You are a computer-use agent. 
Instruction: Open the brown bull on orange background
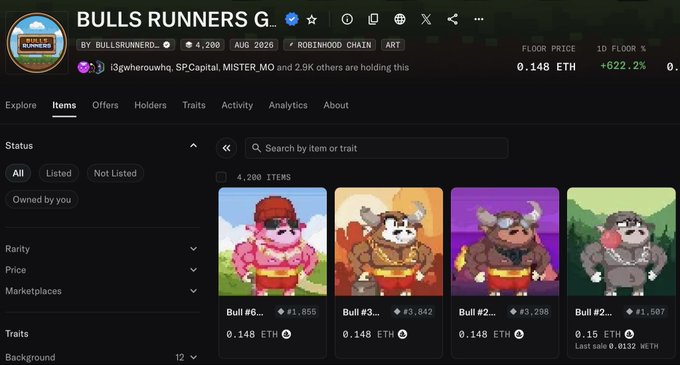389,241
